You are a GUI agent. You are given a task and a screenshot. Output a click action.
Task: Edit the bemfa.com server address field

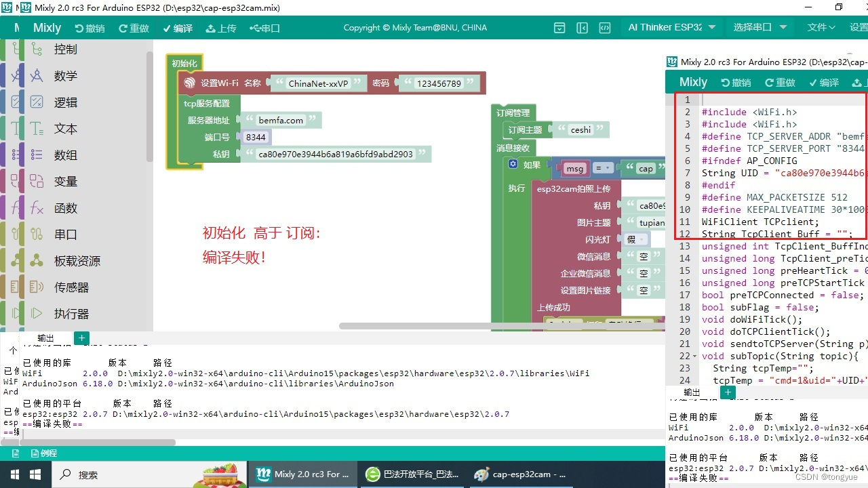[x=281, y=121]
